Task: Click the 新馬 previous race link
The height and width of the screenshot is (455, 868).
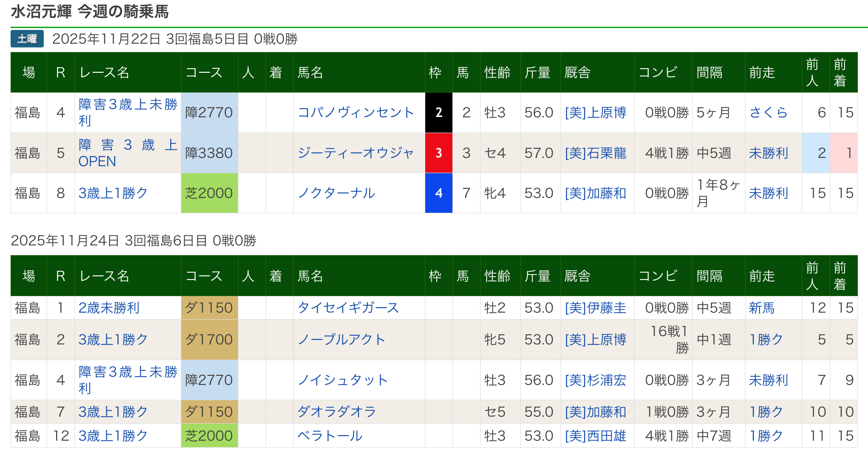Action: (x=762, y=308)
